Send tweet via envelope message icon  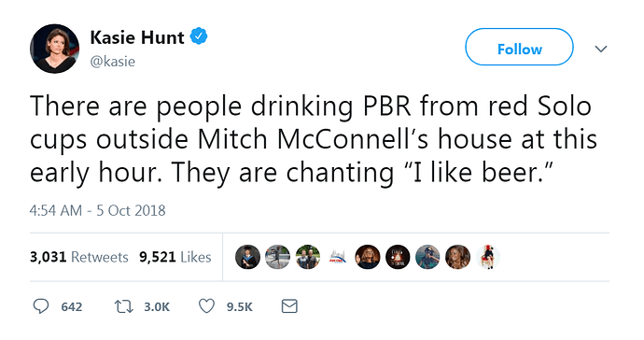pyautogui.click(x=289, y=306)
